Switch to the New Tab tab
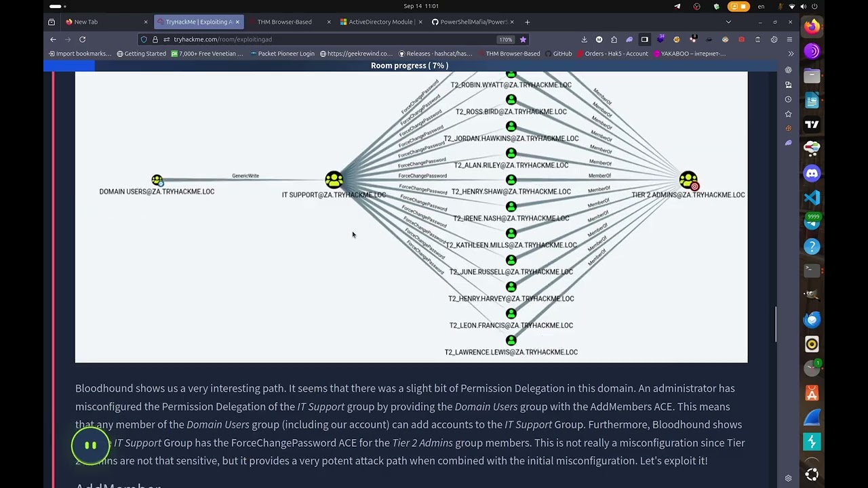This screenshot has height=488, width=868. coord(105,22)
